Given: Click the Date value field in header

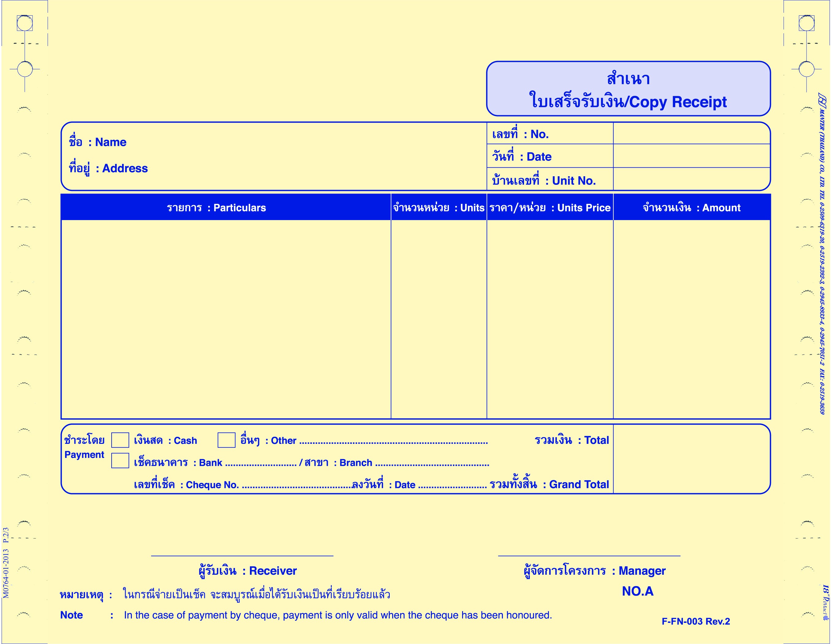Looking at the screenshot, I should tap(691, 156).
